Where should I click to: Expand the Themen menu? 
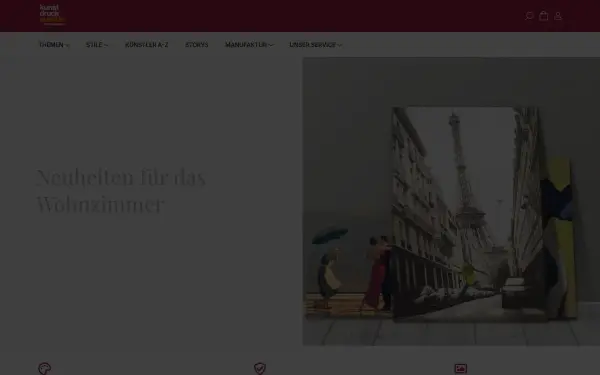pyautogui.click(x=54, y=45)
